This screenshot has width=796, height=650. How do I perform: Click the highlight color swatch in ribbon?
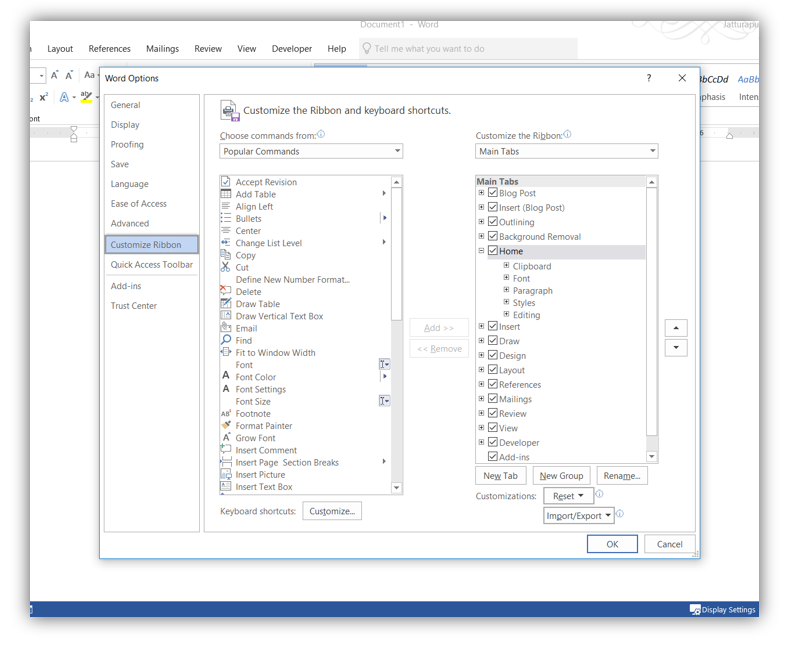(x=87, y=98)
